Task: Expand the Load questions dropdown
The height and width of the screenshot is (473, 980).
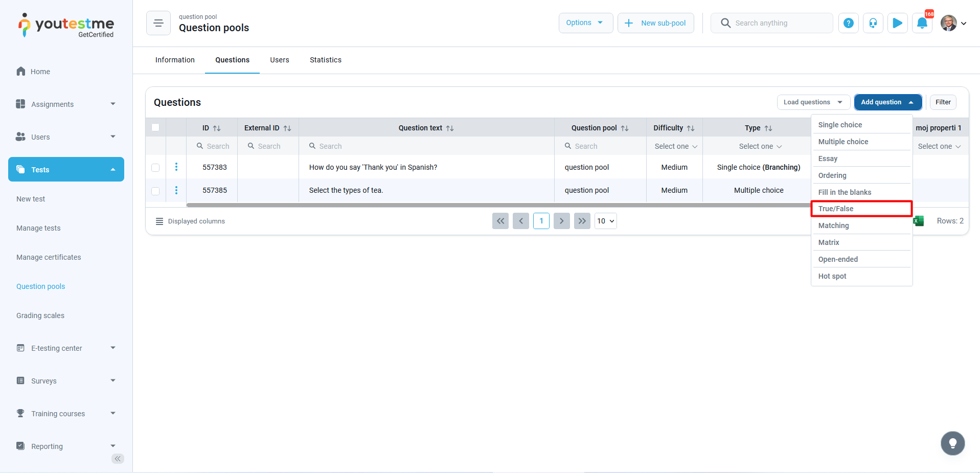Action: tap(813, 102)
